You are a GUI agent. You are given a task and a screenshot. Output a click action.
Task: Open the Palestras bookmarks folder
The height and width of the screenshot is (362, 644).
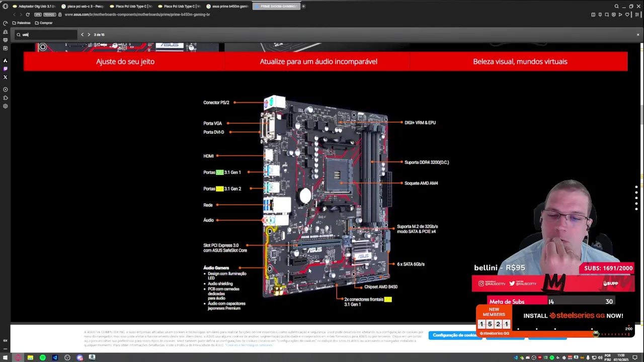(x=22, y=23)
